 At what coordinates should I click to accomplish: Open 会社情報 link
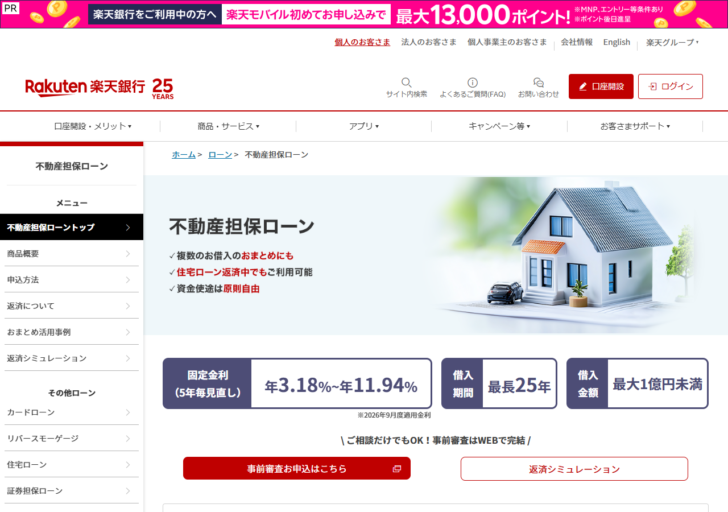click(577, 42)
